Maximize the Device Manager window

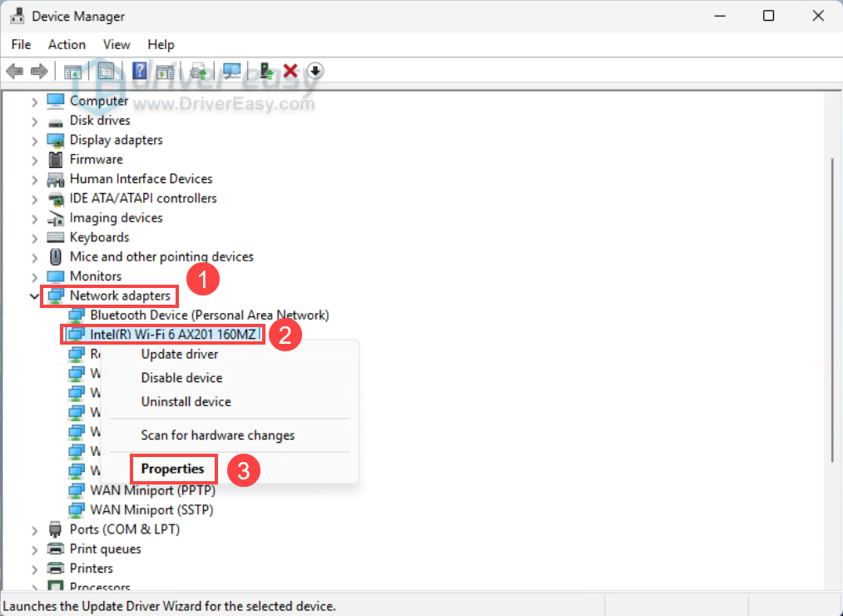[769, 16]
